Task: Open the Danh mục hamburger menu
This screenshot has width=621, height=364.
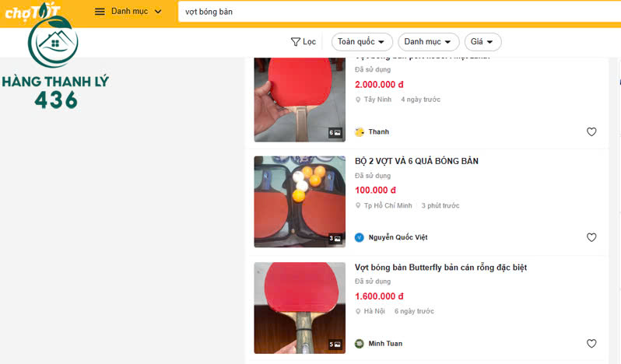Action: coord(100,12)
